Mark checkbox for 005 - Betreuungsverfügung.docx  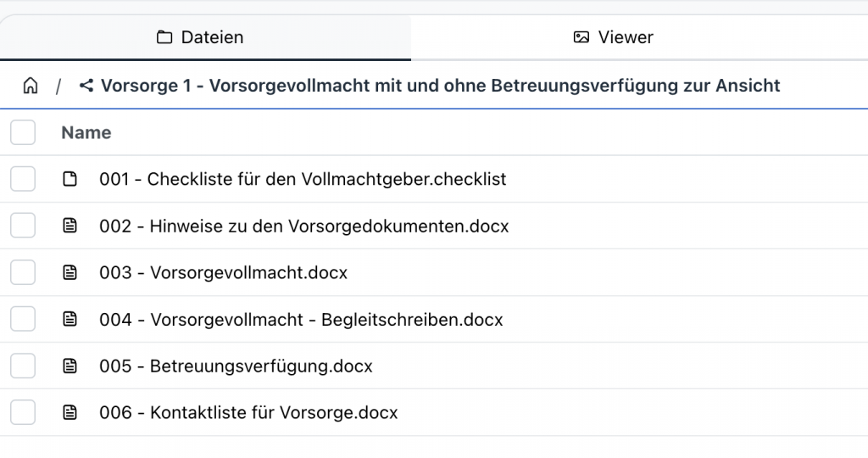pos(23,366)
